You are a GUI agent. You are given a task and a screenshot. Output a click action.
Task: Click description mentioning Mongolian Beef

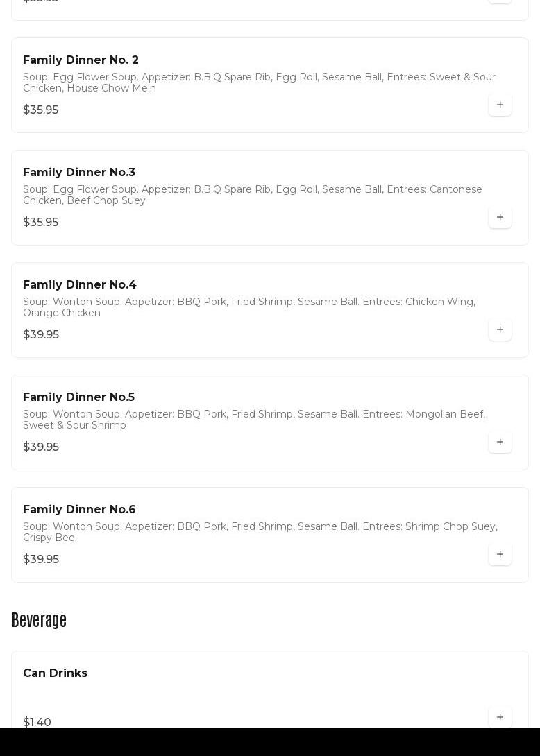[x=254, y=420]
